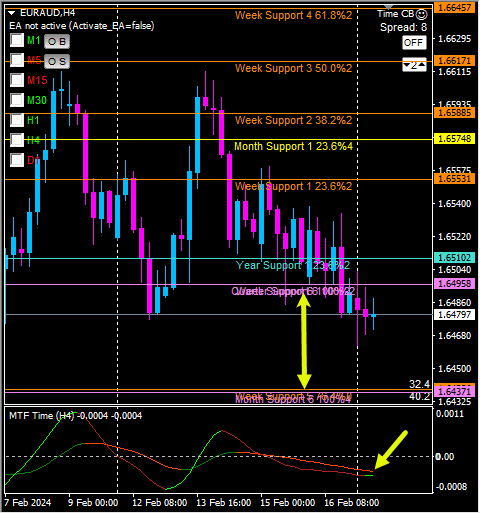Select the Week Support 1 23.6%2 label
The height and width of the screenshot is (514, 480).
[293, 186]
